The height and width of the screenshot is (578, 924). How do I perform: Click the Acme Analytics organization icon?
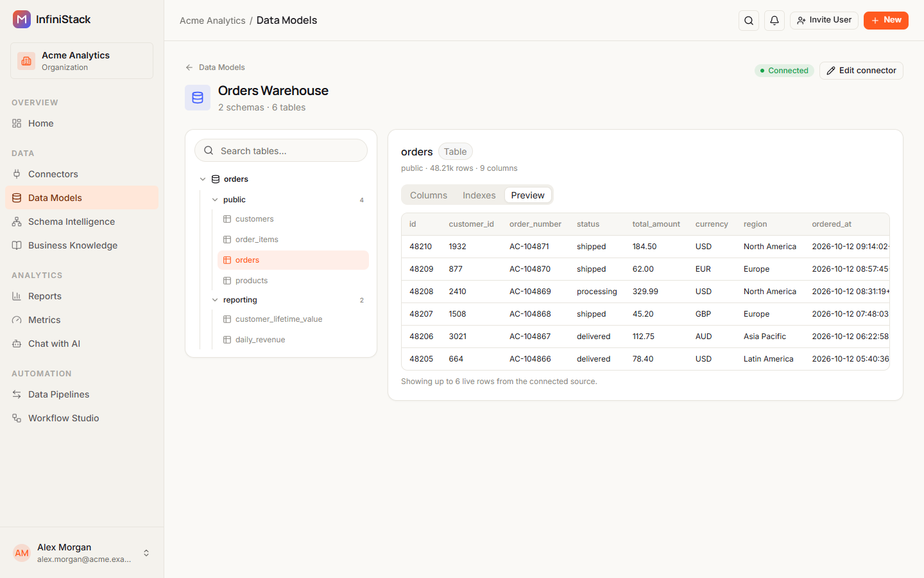[x=26, y=61]
